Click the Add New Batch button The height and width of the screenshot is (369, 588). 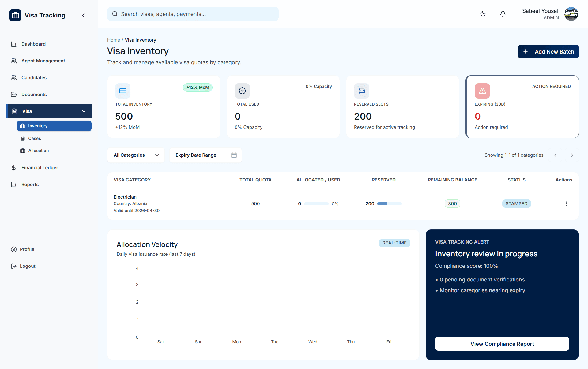[548, 52]
